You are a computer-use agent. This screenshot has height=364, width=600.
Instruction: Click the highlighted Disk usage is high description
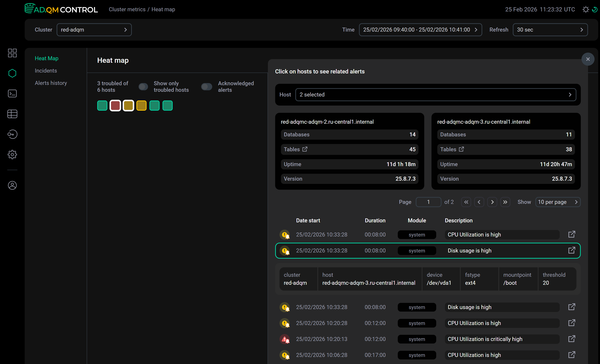coord(469,250)
